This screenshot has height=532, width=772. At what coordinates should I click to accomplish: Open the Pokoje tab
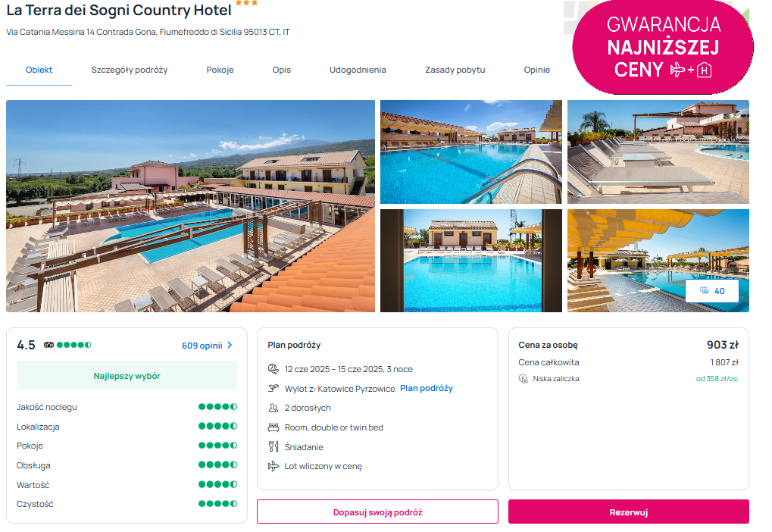click(x=220, y=70)
